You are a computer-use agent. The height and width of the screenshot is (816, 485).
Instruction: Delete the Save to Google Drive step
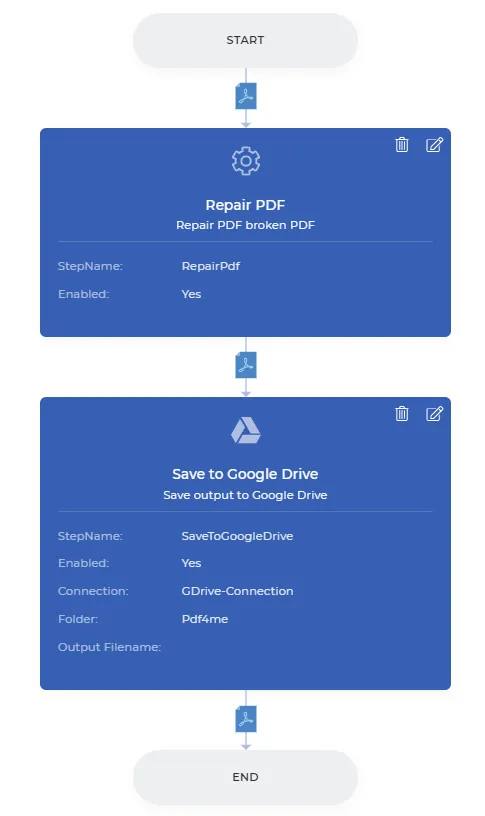(402, 413)
